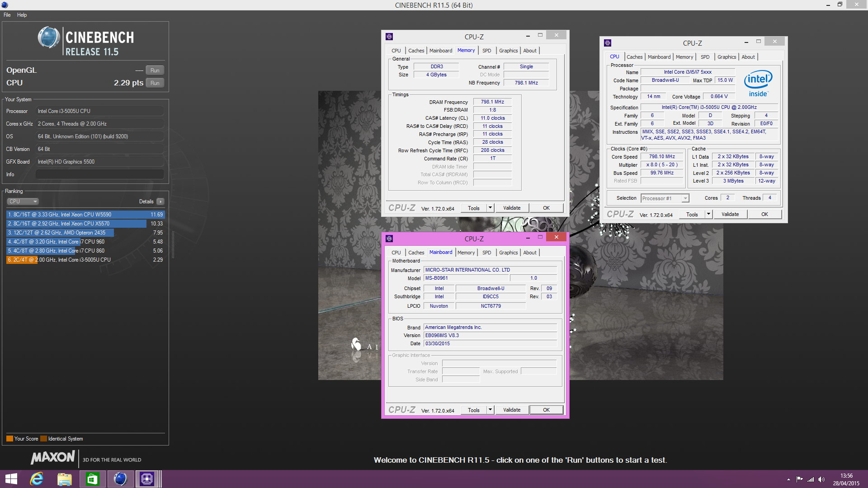868x488 pixels.
Task: Switch to CPU tab in Mainboard window
Action: (396, 253)
